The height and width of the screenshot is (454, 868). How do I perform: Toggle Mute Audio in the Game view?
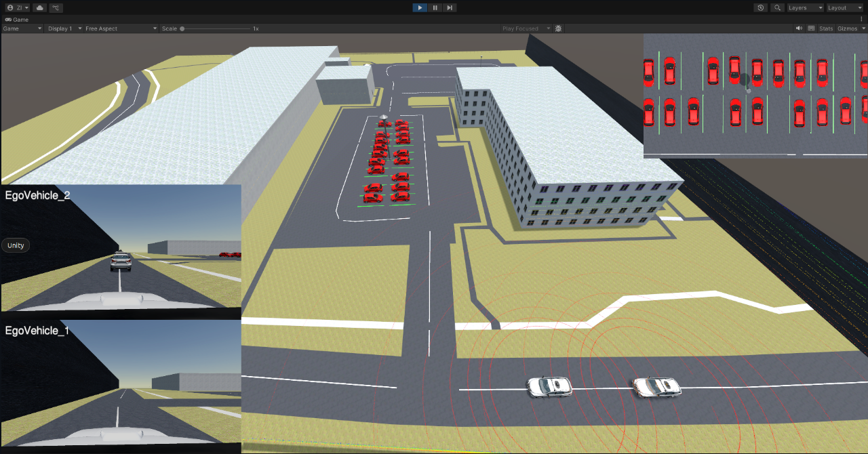coord(799,28)
